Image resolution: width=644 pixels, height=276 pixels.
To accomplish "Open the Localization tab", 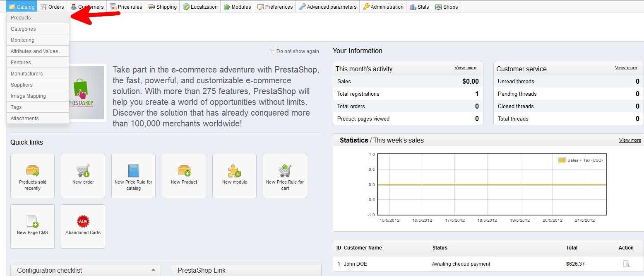I will coord(200,7).
